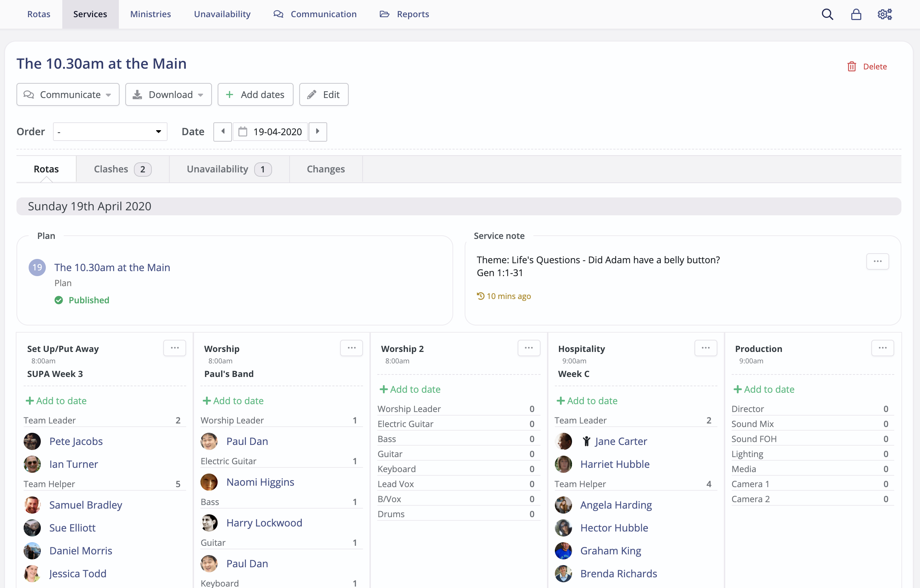Open the settings gears icon
This screenshot has width=920, height=588.
coord(885,14)
